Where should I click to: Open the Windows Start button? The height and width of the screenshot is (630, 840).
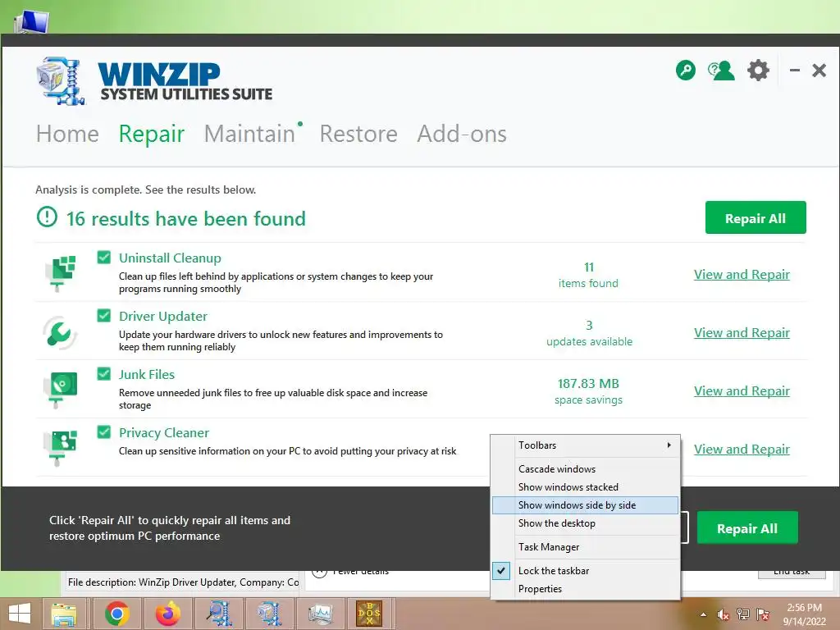tap(20, 614)
